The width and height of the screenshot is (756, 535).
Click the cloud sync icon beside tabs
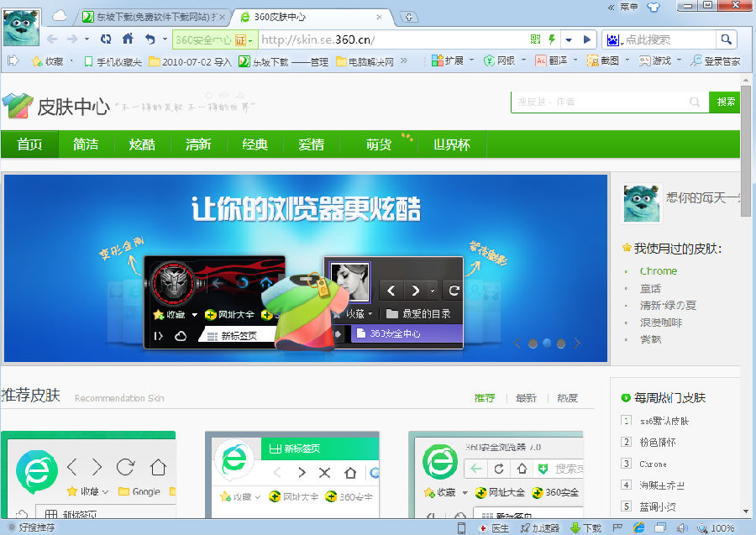[x=60, y=17]
